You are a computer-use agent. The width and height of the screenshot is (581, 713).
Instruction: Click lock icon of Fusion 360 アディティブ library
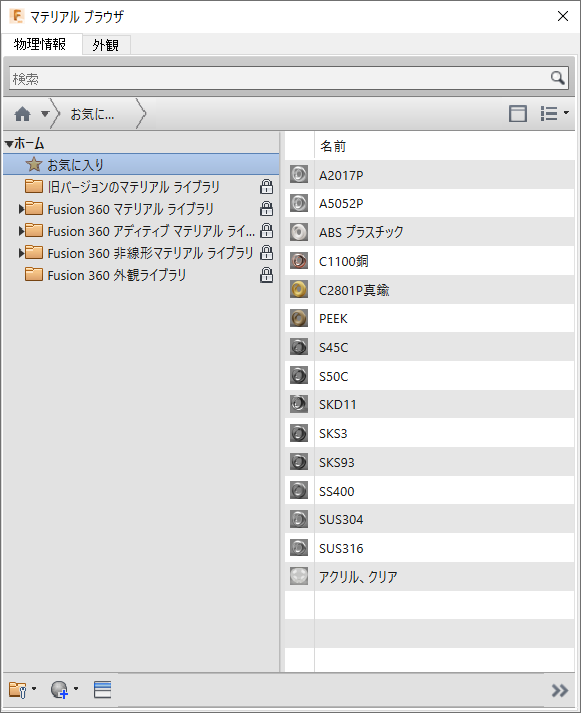(266, 231)
